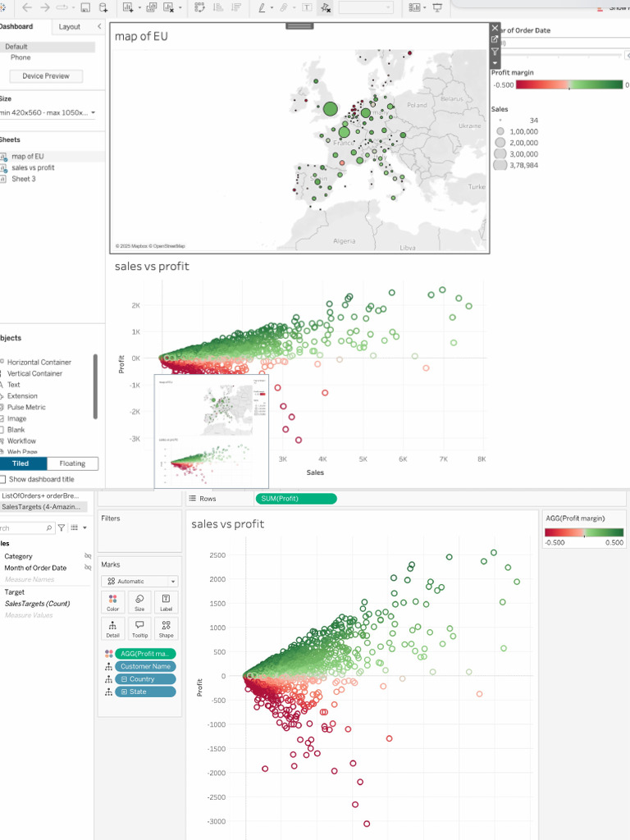Collapse the side pane chevron
The width and height of the screenshot is (630, 840).
[x=99, y=26]
